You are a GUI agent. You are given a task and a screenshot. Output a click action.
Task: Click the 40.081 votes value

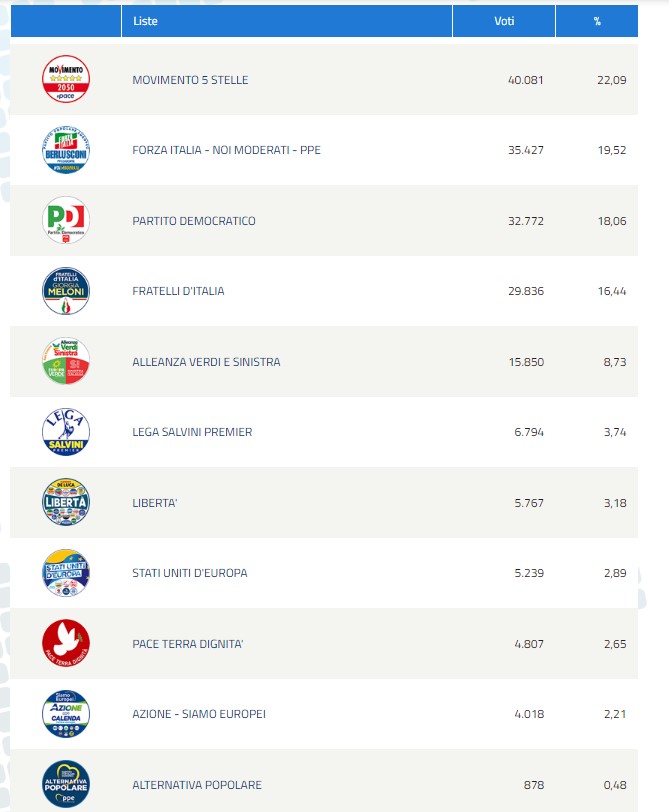click(525, 80)
